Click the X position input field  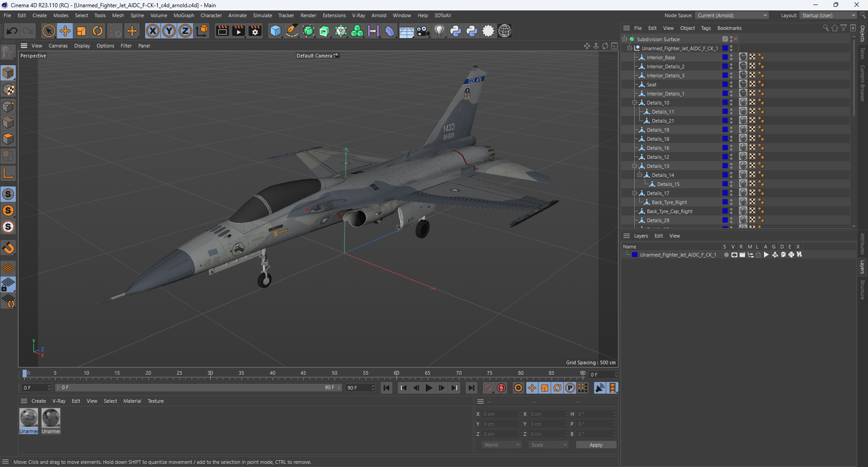501,414
